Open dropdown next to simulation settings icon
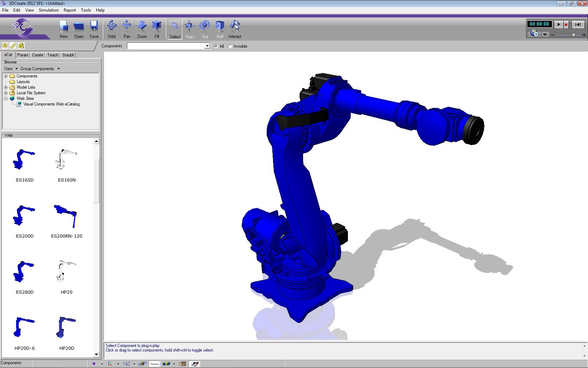This screenshot has width=588, height=368. 545,34
